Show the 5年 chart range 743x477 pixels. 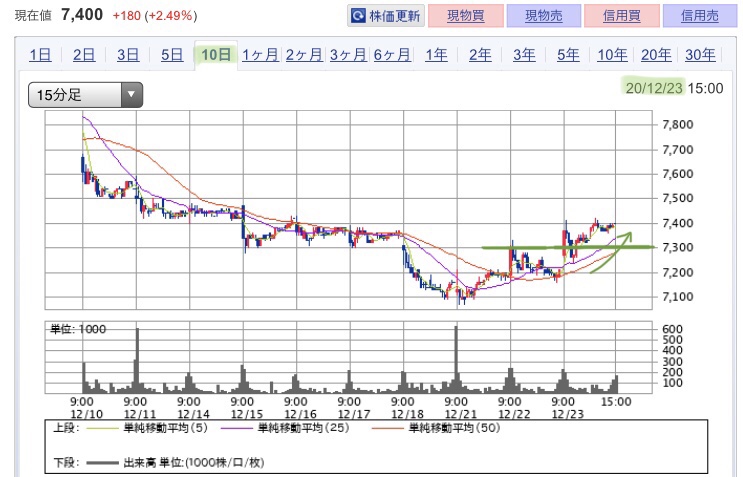click(568, 55)
